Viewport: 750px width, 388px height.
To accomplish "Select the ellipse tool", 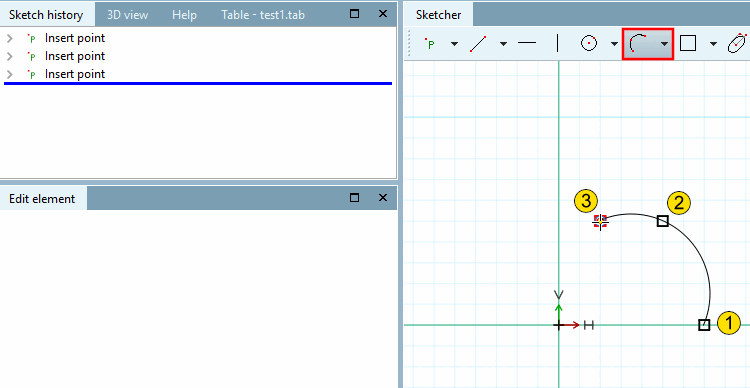I will coord(738,44).
